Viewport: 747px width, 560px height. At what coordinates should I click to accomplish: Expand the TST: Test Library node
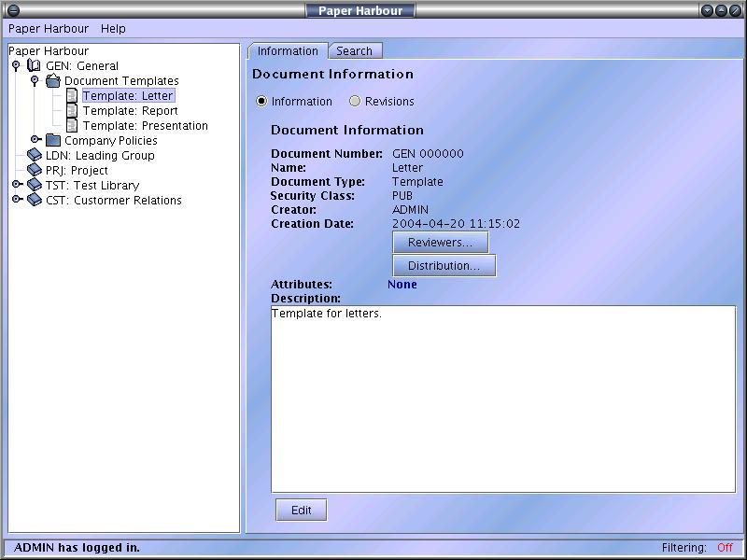coord(17,184)
